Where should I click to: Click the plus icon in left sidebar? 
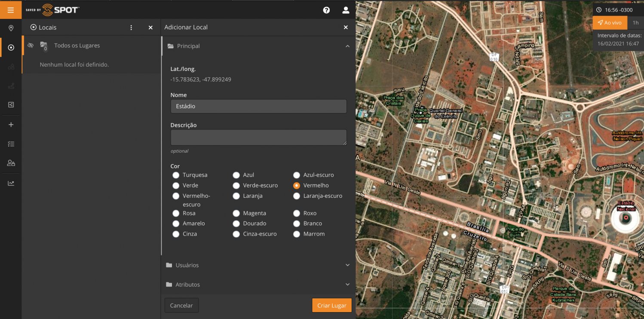click(11, 125)
